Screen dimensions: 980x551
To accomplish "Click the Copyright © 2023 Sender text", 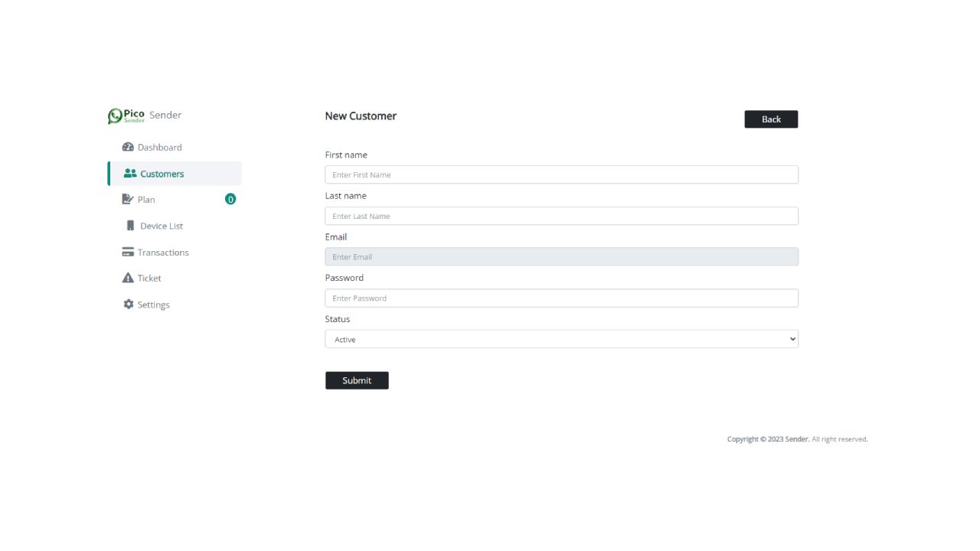I will coord(768,439).
